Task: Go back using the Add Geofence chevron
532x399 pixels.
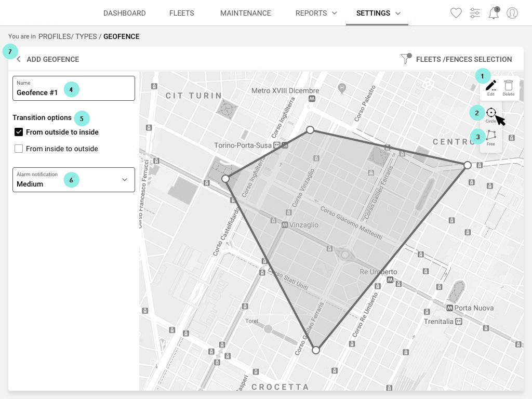Action: pos(19,59)
